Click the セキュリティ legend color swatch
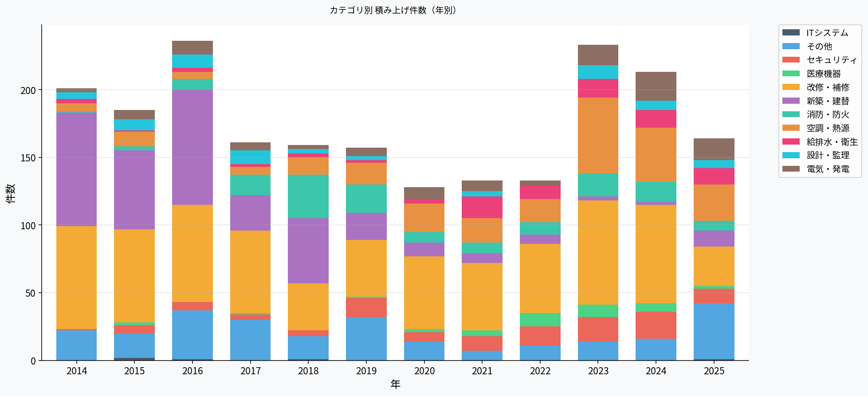The width and height of the screenshot is (868, 396). coord(791,60)
